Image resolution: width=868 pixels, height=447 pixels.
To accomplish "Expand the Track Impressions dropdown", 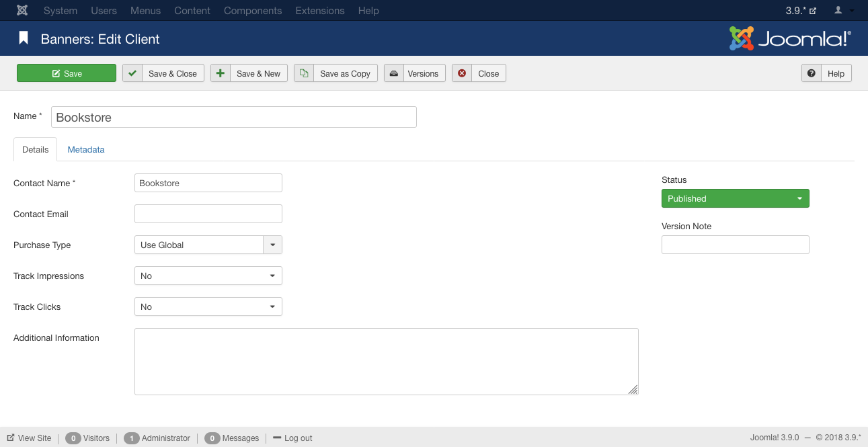I will (x=208, y=276).
